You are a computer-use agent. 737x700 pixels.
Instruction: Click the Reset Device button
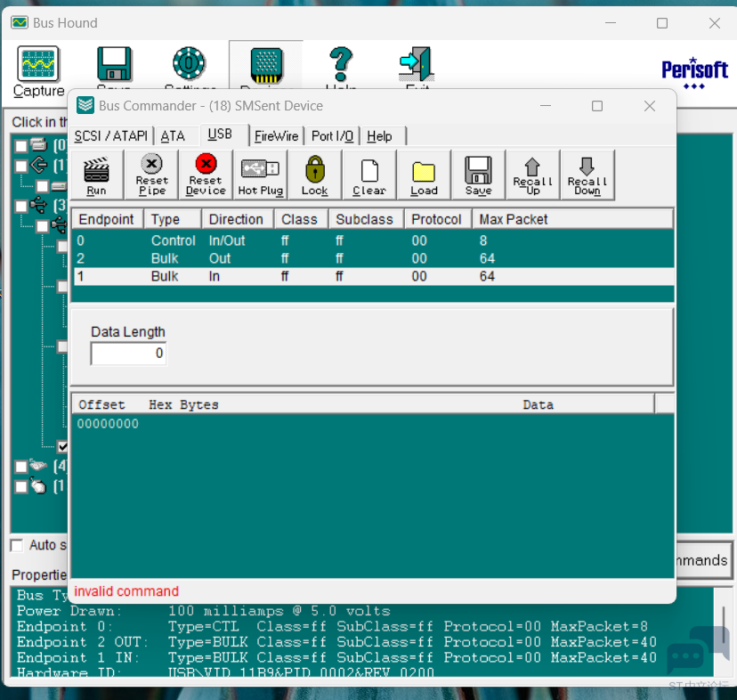coord(206,175)
